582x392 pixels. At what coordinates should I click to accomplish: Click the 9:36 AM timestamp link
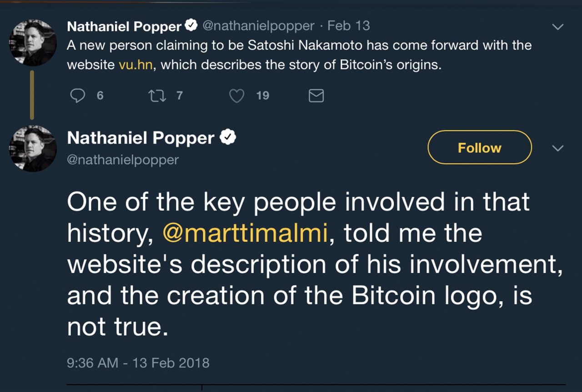click(x=137, y=363)
